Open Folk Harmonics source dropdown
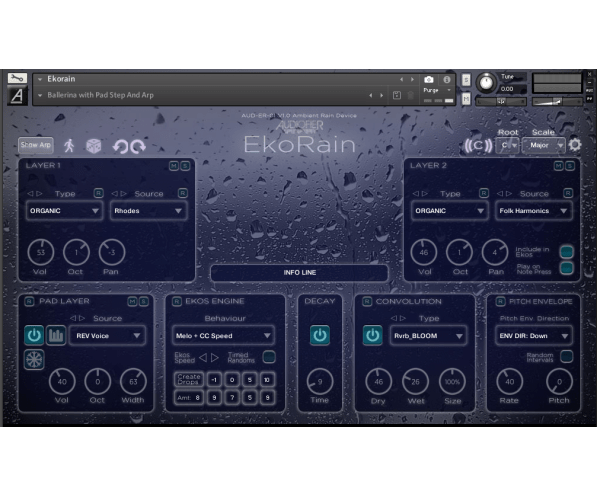The width and height of the screenshot is (597, 497). pos(534,211)
